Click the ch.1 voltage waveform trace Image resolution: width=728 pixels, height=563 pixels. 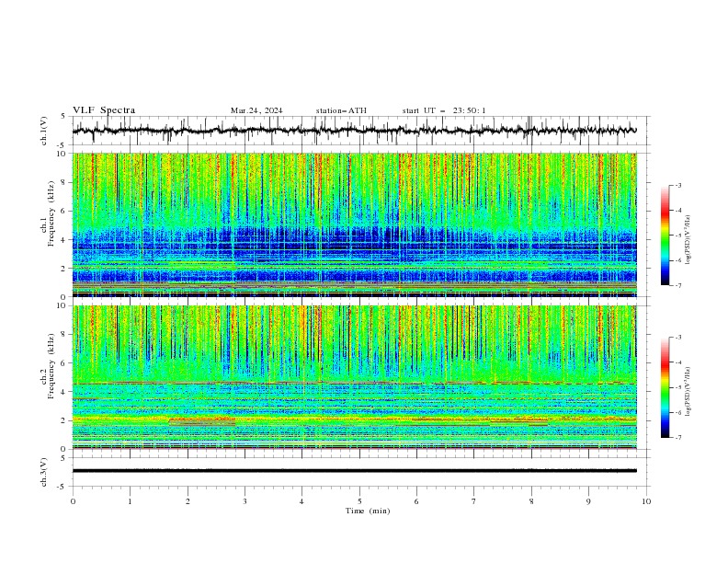pyautogui.click(x=355, y=131)
